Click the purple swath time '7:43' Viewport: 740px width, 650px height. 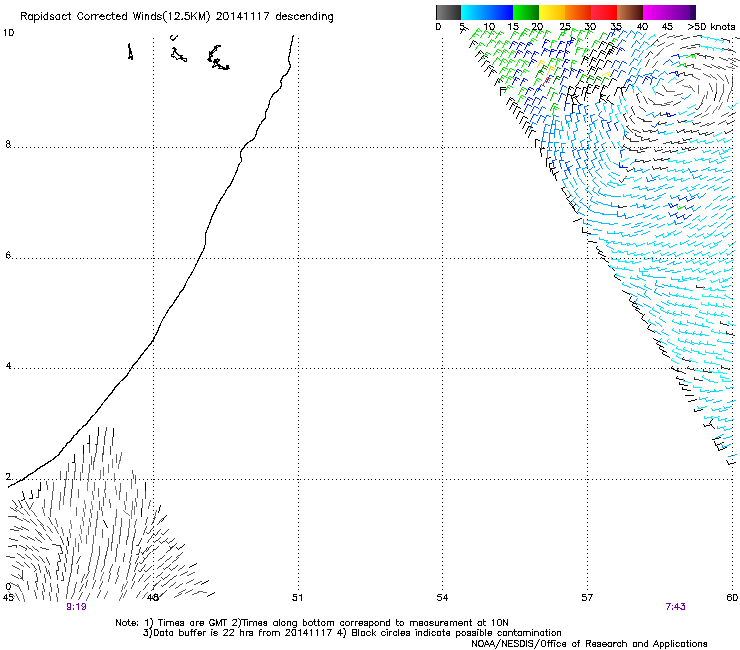tap(675, 607)
